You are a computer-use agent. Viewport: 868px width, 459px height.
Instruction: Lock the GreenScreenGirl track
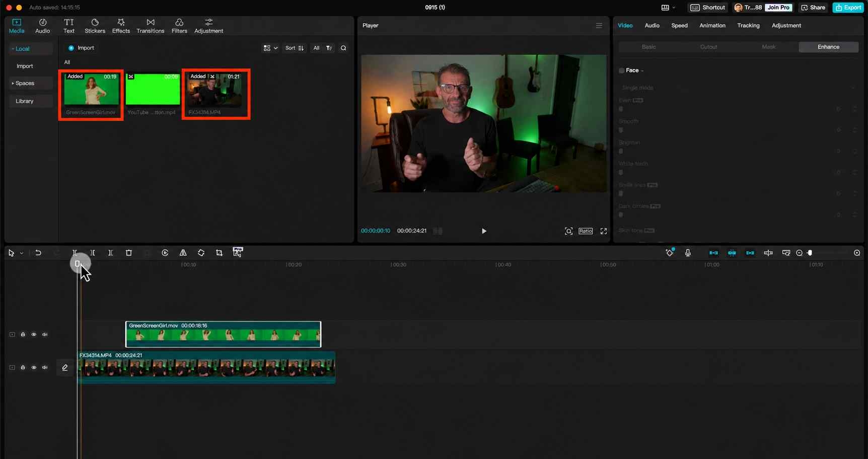click(x=23, y=334)
